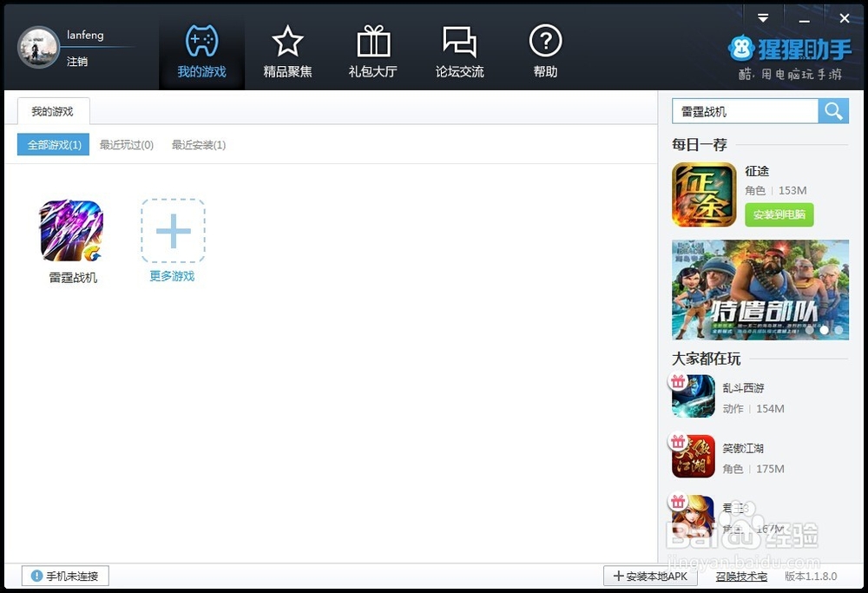
Task: Select the 我的游戏 content tab
Action: pyautogui.click(x=53, y=111)
